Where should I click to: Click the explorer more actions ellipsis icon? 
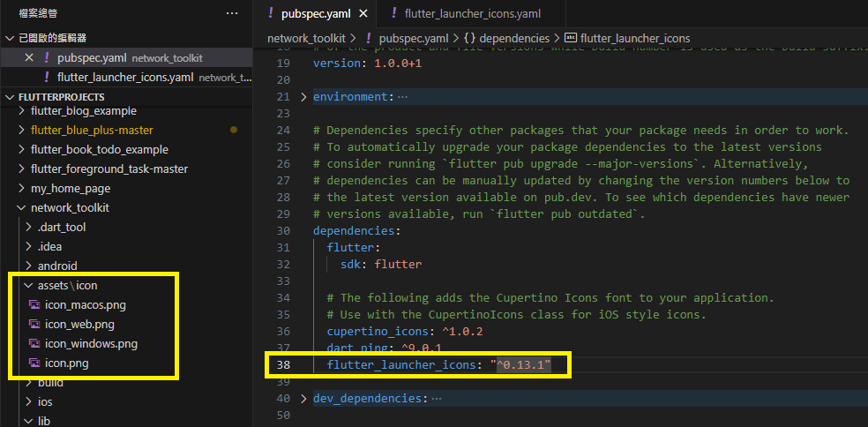pyautogui.click(x=232, y=13)
